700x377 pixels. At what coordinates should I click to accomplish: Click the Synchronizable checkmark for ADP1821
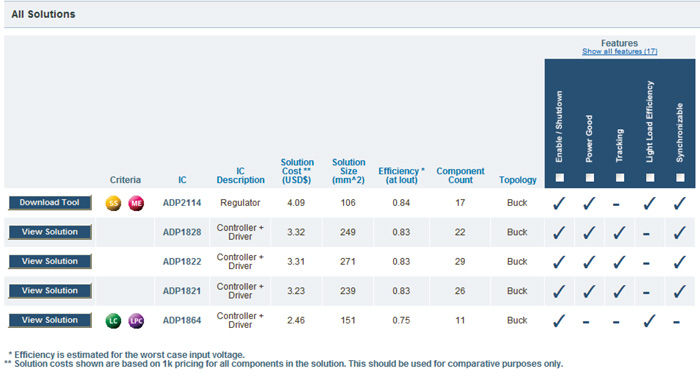point(680,292)
